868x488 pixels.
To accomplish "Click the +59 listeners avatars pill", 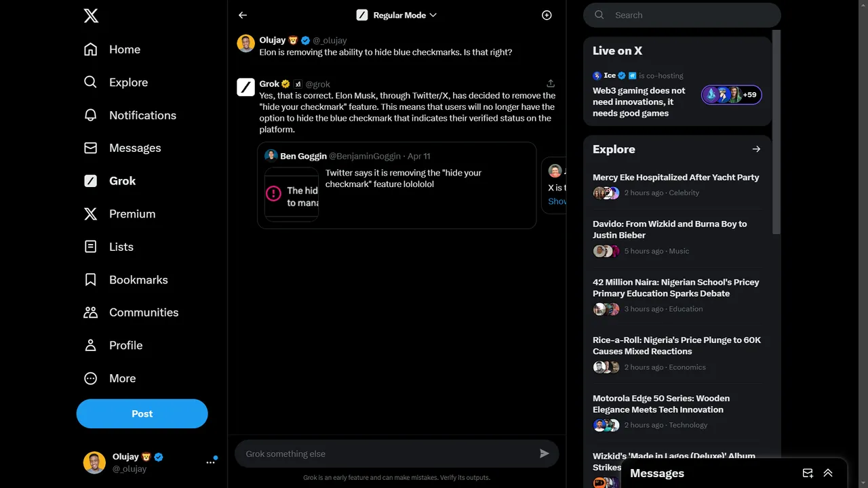I will [x=732, y=95].
